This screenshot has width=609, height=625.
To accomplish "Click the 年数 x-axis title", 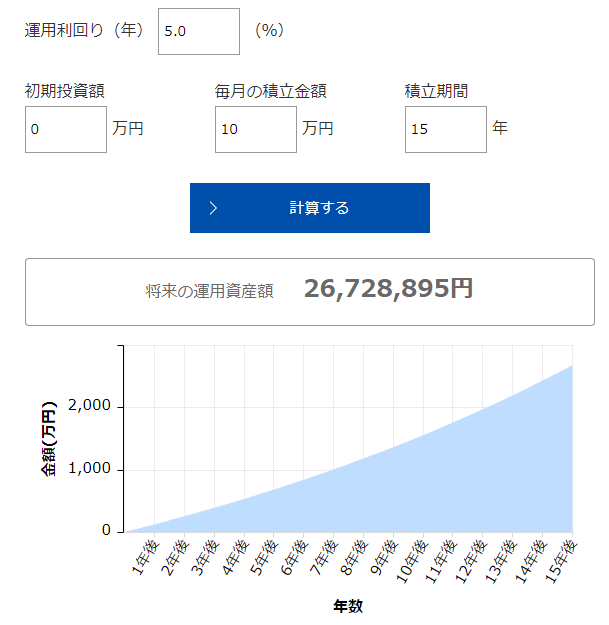I will point(348,606).
